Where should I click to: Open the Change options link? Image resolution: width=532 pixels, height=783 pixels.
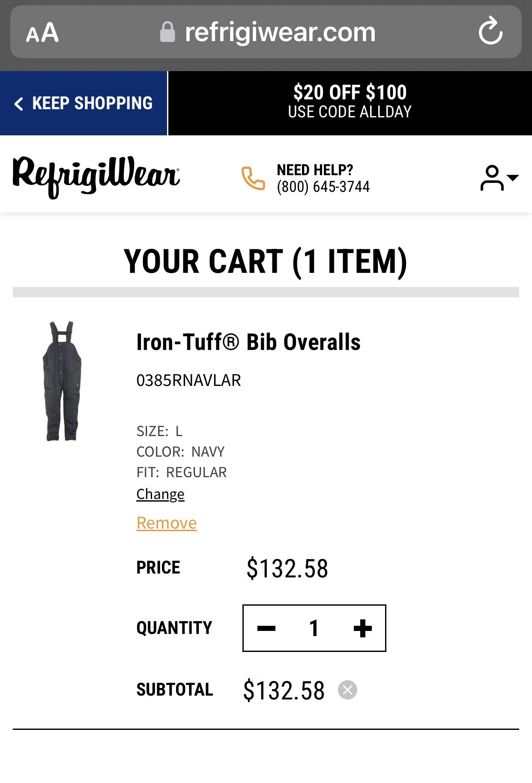[x=160, y=493]
